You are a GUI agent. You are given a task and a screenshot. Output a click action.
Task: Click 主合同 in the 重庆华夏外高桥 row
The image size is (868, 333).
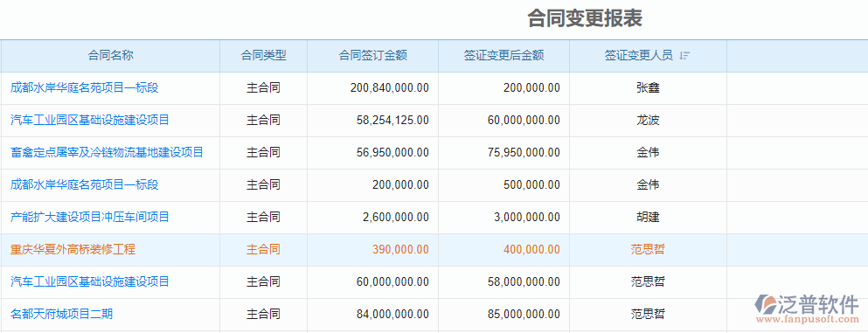pos(263,249)
